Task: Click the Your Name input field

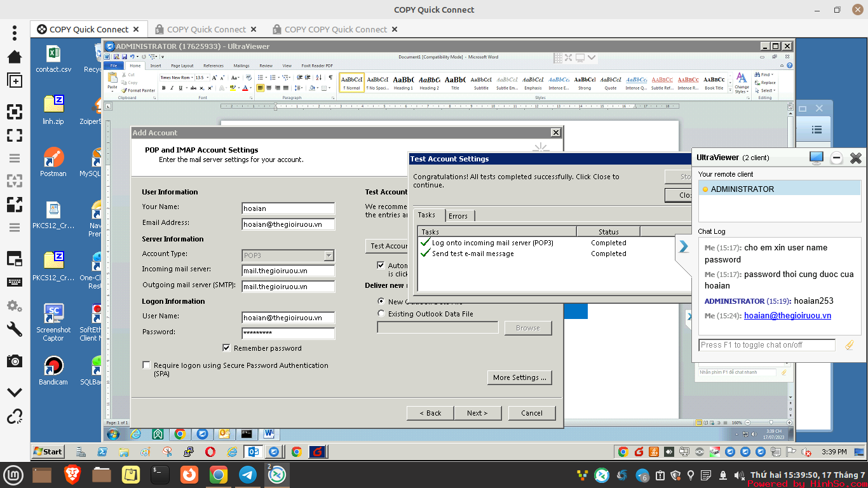Action: point(288,208)
